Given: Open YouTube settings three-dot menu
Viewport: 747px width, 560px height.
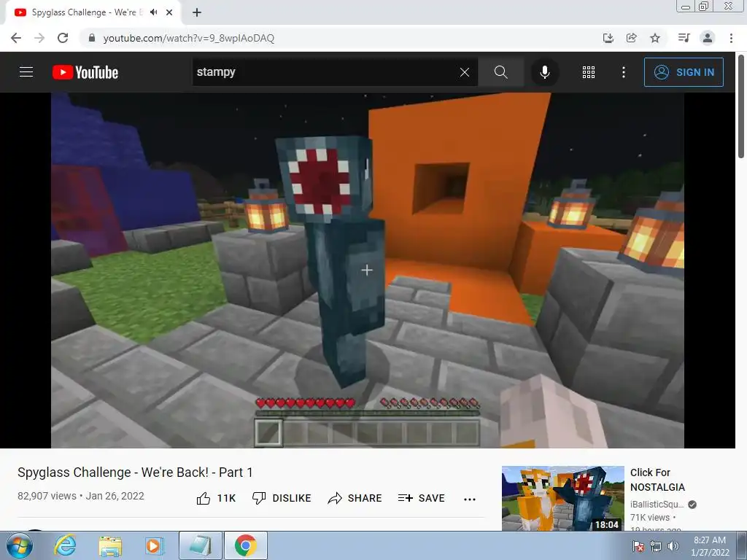Looking at the screenshot, I should tap(624, 72).
